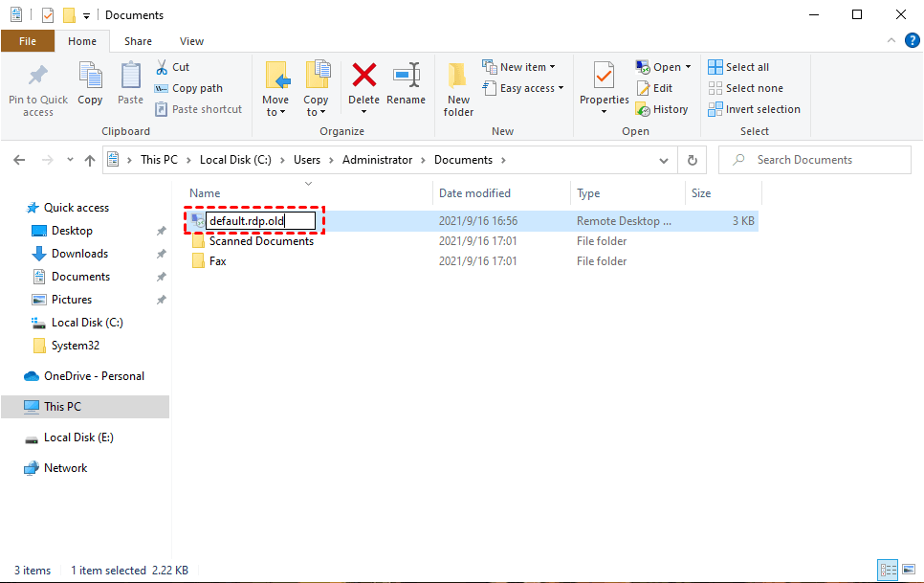Open Quick access in navigation pane
The width and height of the screenshot is (924, 583).
click(x=76, y=208)
